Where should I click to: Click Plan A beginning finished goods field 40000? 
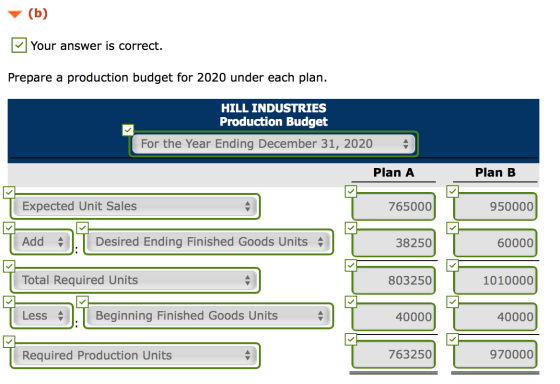393,317
